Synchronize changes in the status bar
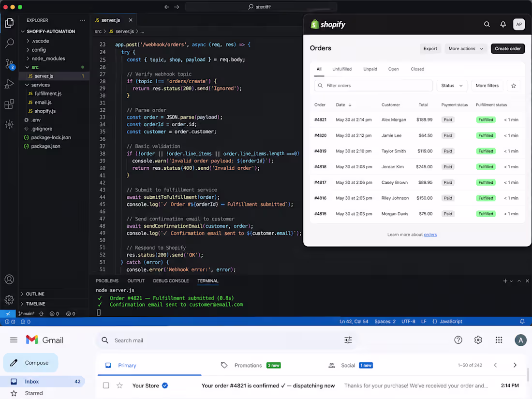 [x=42, y=314]
